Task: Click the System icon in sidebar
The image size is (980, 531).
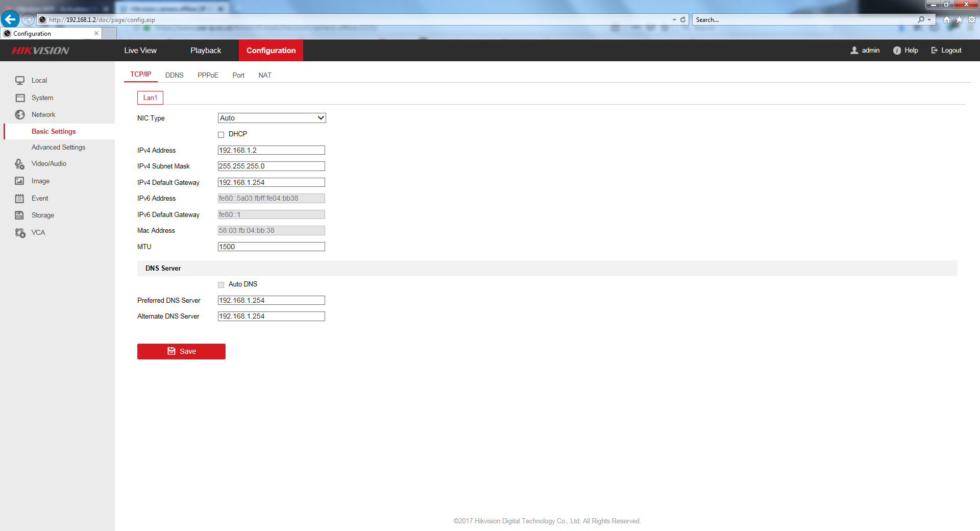Action: pyautogui.click(x=20, y=98)
